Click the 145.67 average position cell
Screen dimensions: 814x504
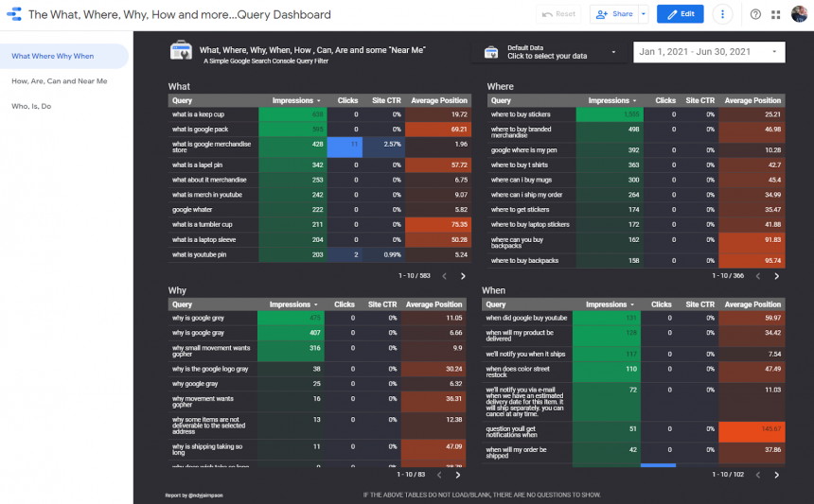tap(752, 432)
